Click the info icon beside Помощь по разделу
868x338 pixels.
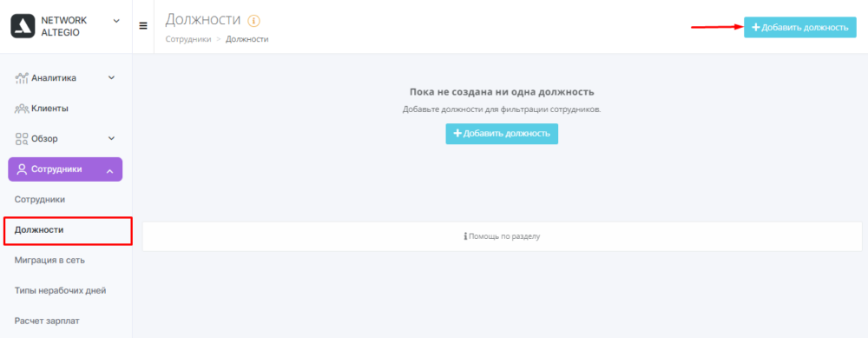(465, 236)
